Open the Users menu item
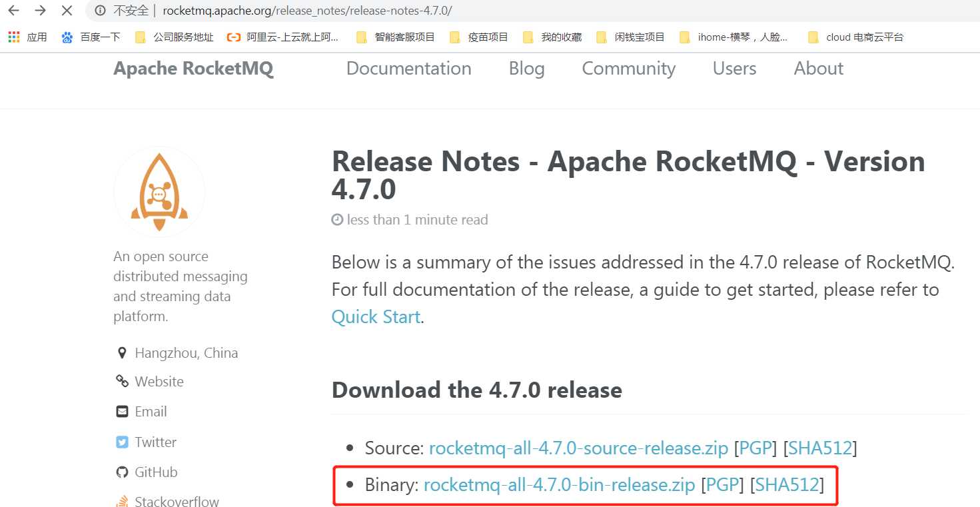Image resolution: width=980 pixels, height=507 pixels. click(734, 69)
